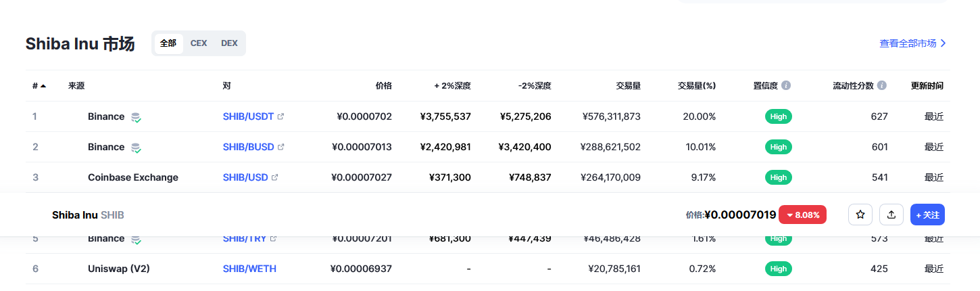Click the info icon next to 置信度
Screen dimensions: 980x291
(x=786, y=86)
